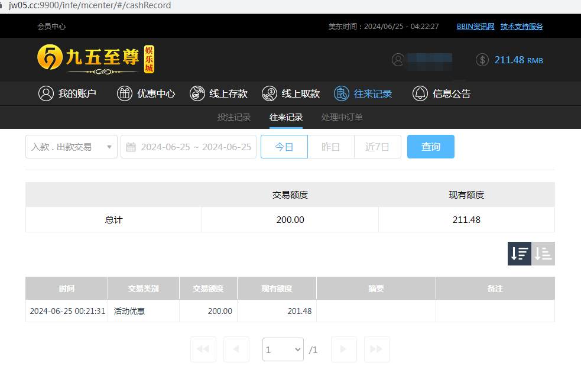Viewport: 581px width, 392px height.
Task: Click the 线上存款 deposit icon
Action: click(197, 93)
